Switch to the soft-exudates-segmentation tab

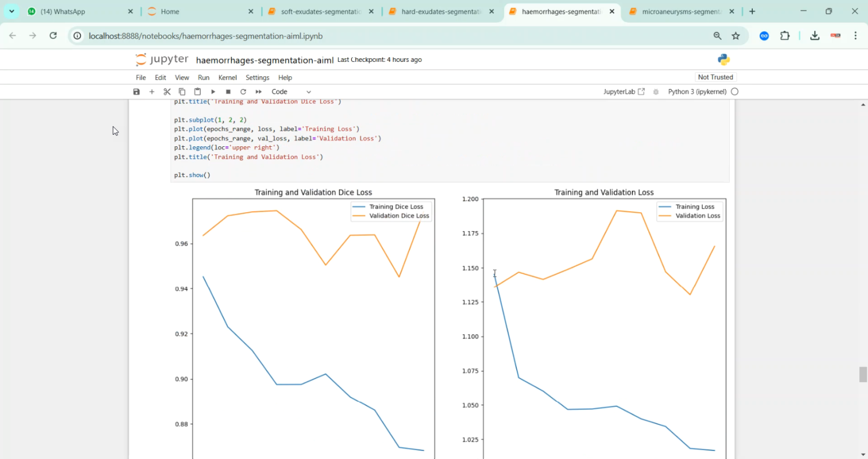[321, 12]
